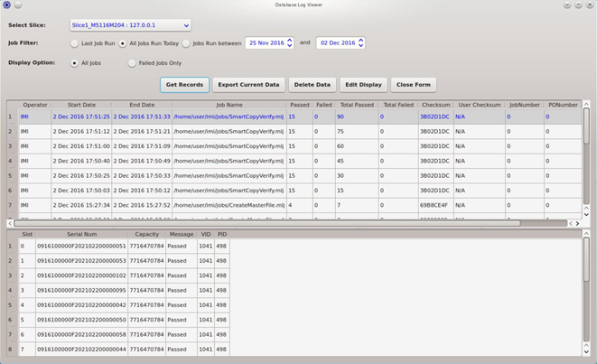Image resolution: width=597 pixels, height=364 pixels.
Task: Click end date 2 Dec 2016 17:50:49 cell
Action: click(142, 161)
